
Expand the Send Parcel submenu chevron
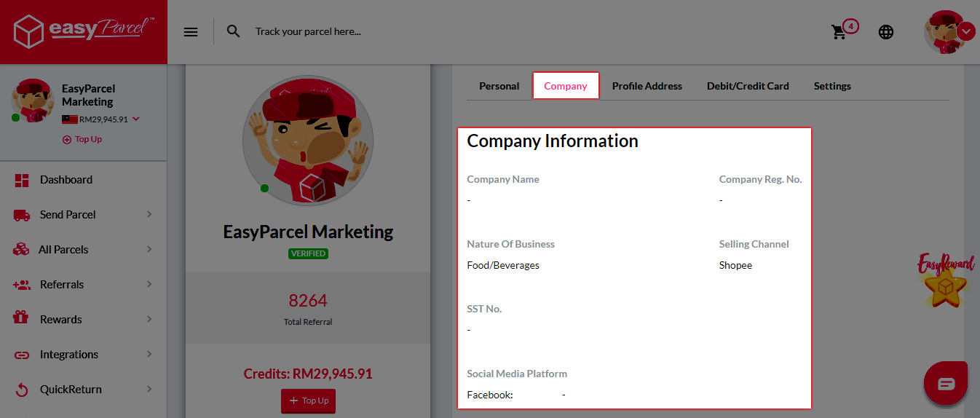click(x=149, y=214)
